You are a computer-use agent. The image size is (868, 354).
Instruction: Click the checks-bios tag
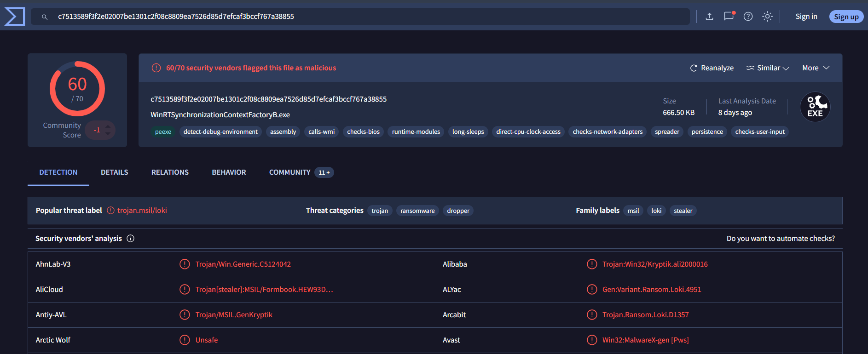coord(364,132)
